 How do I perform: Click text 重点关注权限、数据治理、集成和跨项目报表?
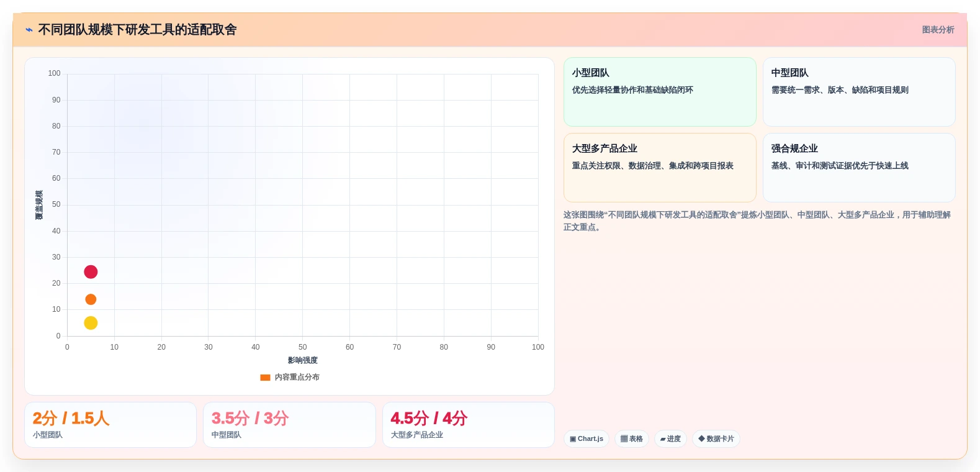pyautogui.click(x=653, y=166)
